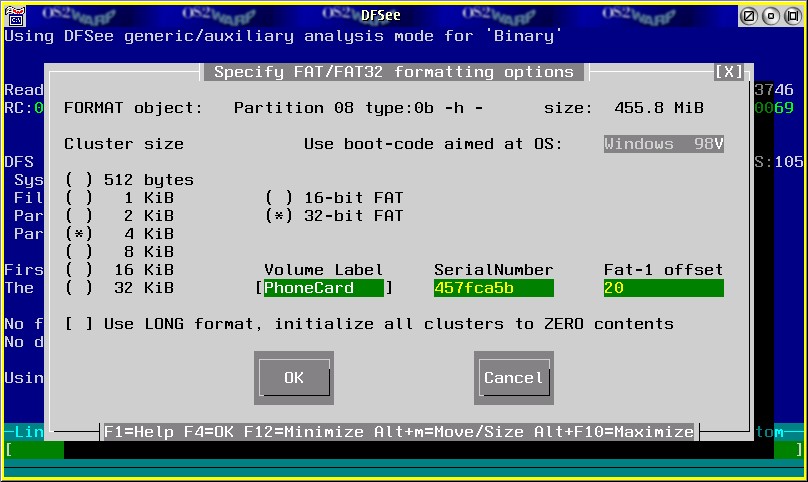Open the DFSee window system menu icon
This screenshot has height=482, width=808.
click(x=15, y=15)
